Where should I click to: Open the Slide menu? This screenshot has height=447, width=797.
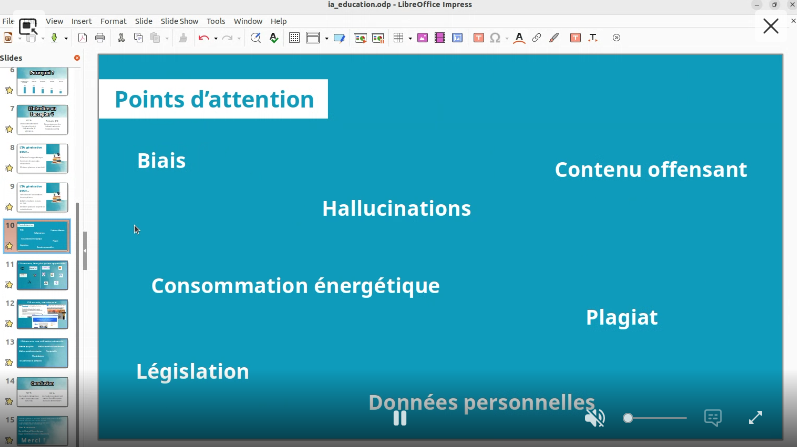pos(143,21)
